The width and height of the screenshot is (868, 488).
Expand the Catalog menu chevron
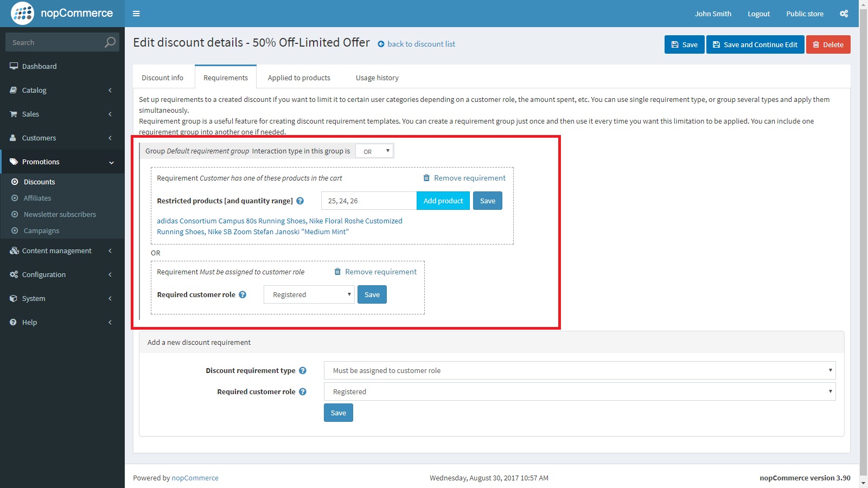[110, 90]
